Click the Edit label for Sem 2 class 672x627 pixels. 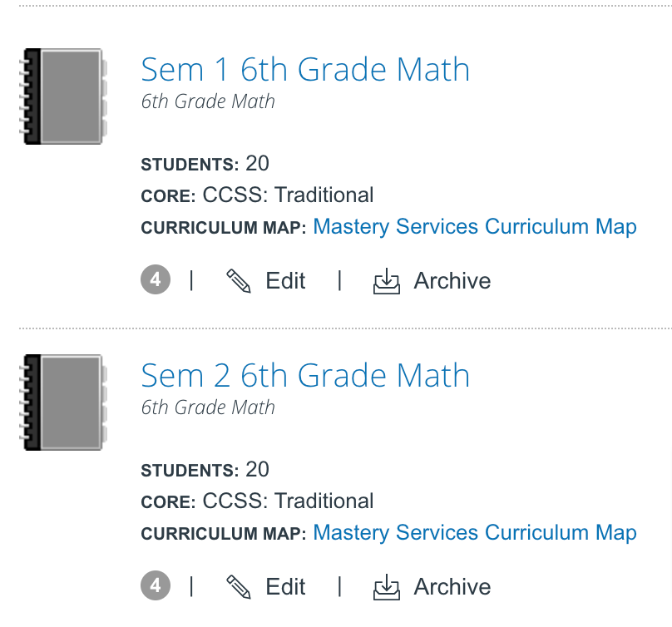click(x=285, y=587)
